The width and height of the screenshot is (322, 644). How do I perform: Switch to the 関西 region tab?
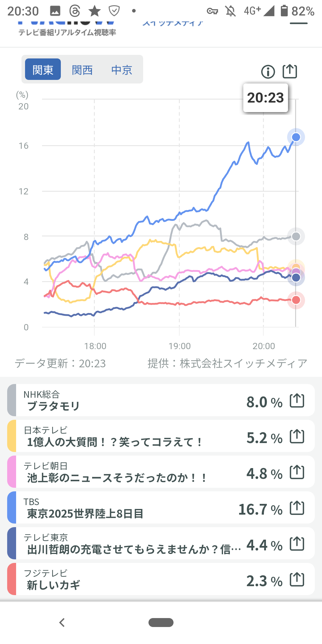point(82,70)
